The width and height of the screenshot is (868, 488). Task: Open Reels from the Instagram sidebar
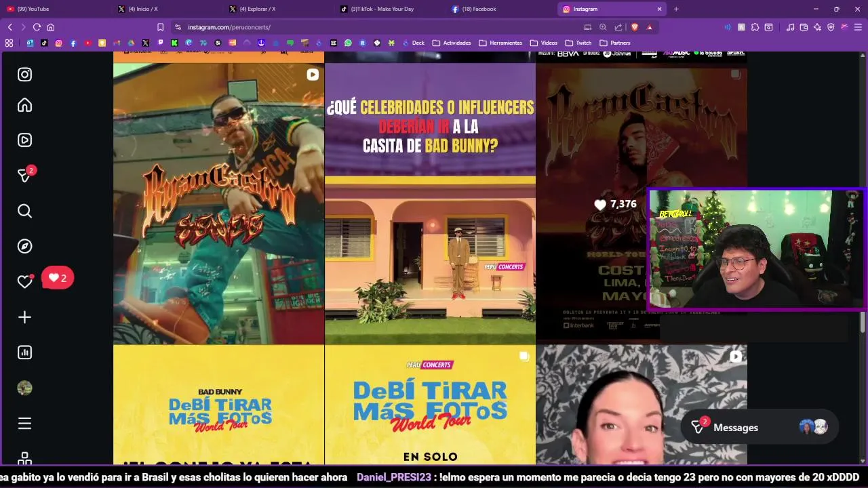[x=24, y=140]
